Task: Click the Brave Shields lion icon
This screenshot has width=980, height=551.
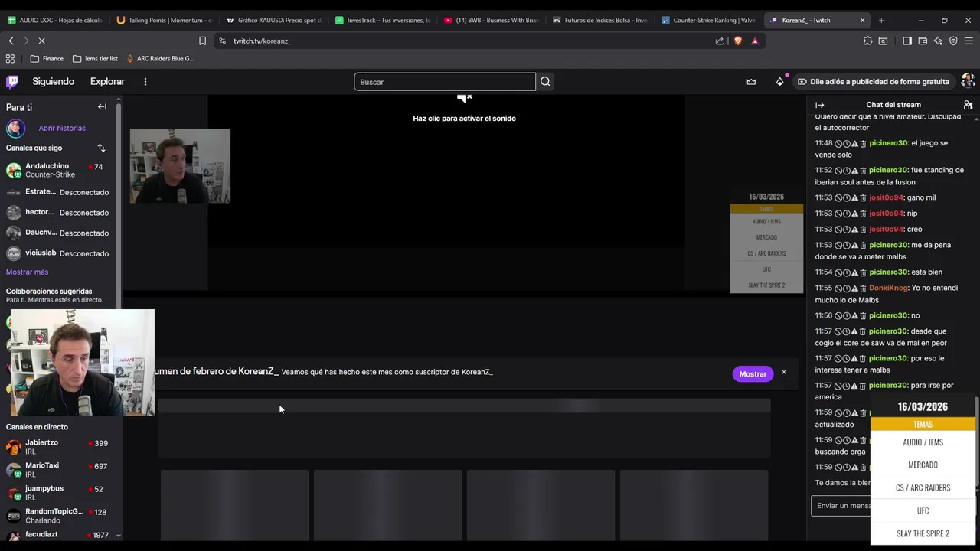Action: pos(738,41)
